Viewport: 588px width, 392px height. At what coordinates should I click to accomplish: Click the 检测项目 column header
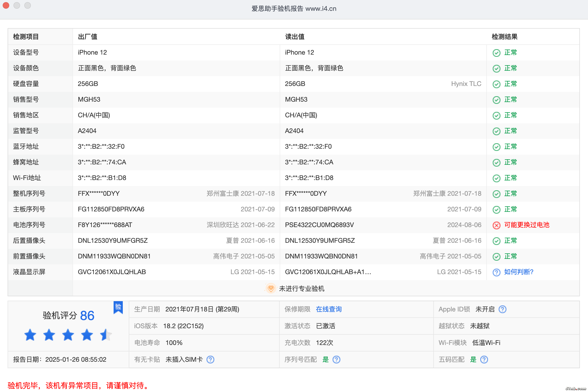[26, 37]
